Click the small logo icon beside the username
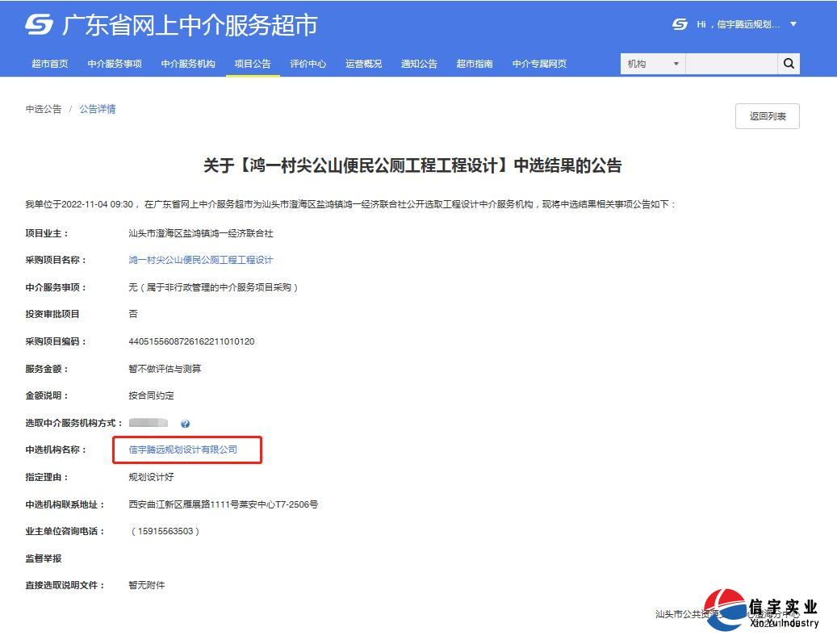The height and width of the screenshot is (644, 837). 678,24
